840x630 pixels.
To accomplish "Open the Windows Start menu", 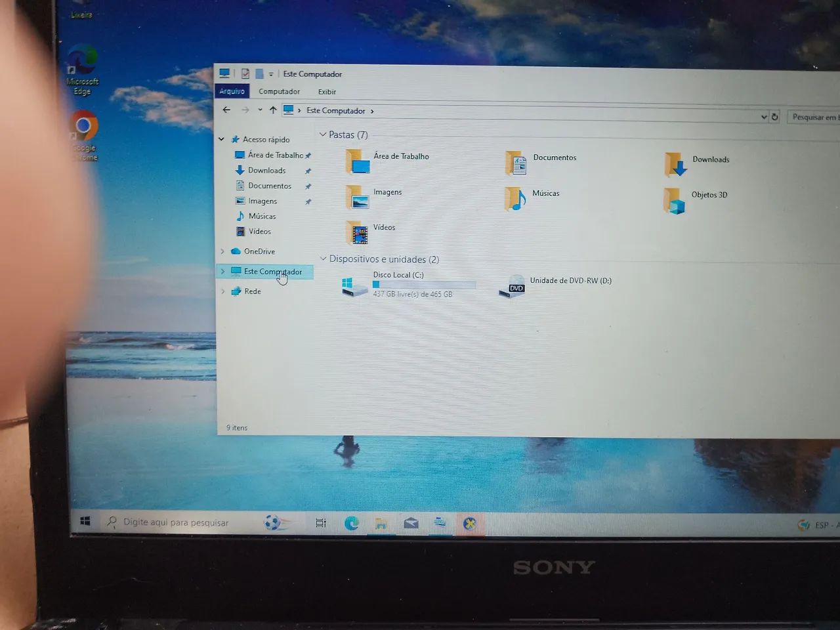I will point(85,521).
